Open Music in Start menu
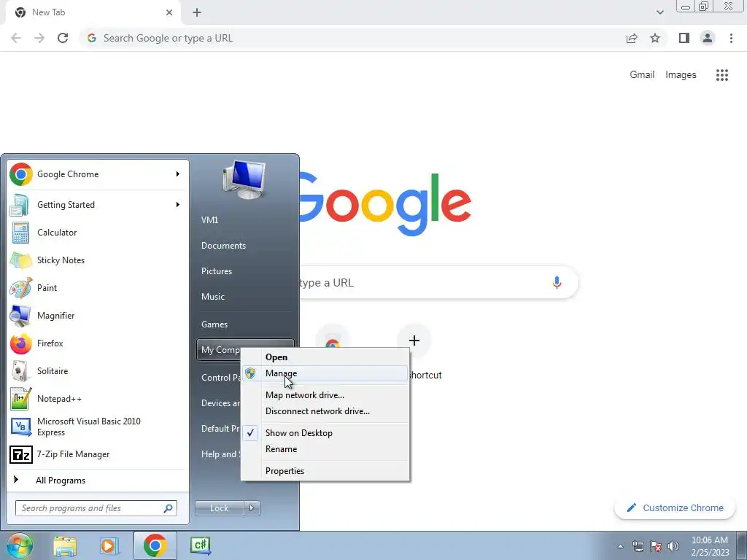The width and height of the screenshot is (747, 560). [246, 297]
